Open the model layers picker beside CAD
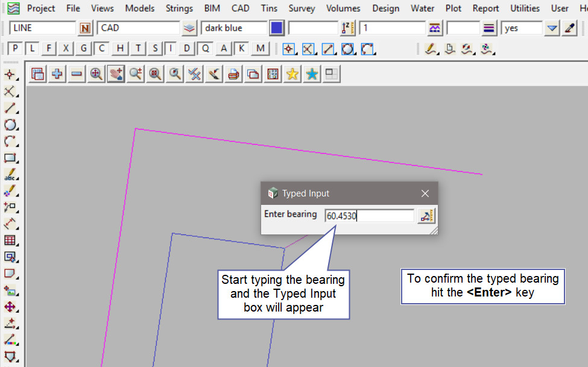 point(190,28)
